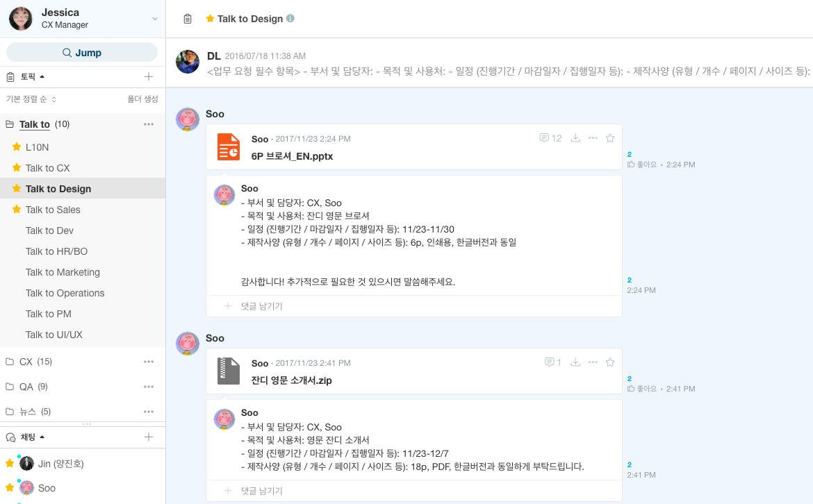Open the Jump search button
Screen dimensions: 813x504
82,52
